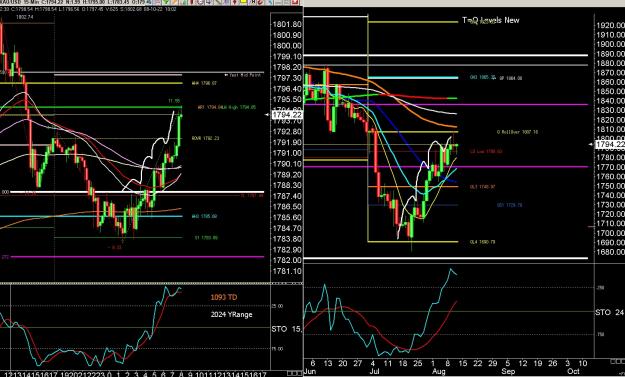
Task: Click 1791.00 on the left price axis
Action: (x=287, y=153)
